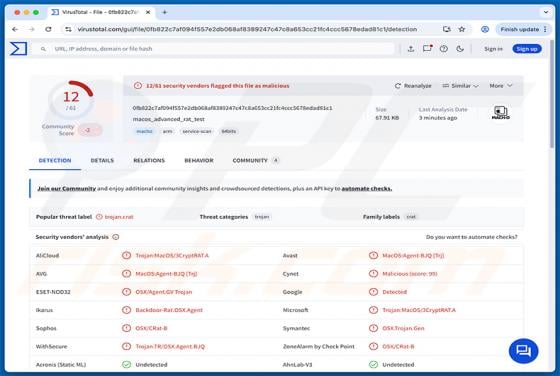This screenshot has width=560, height=376.
Task: Open the browser profile avatar icon
Action: (485, 29)
